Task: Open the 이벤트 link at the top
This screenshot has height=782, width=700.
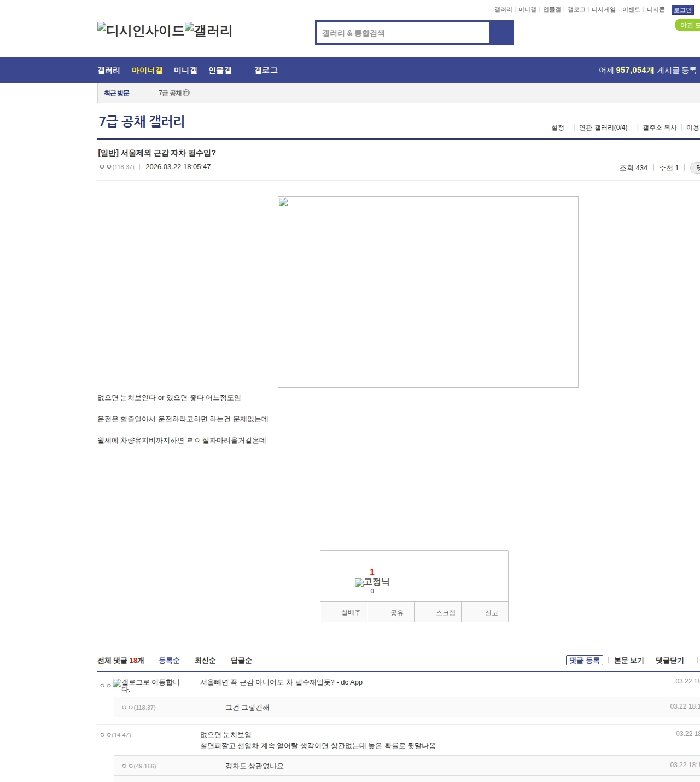Action: (x=631, y=10)
